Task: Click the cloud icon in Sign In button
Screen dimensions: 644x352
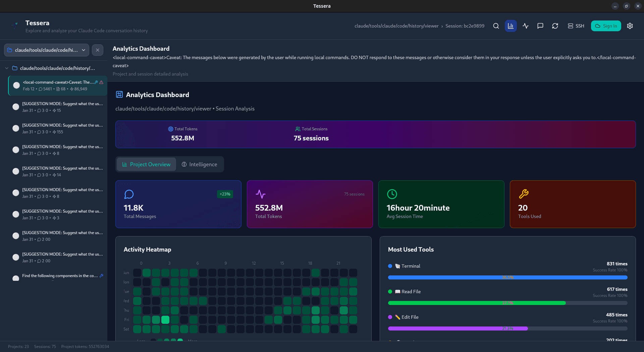Action: click(x=598, y=26)
